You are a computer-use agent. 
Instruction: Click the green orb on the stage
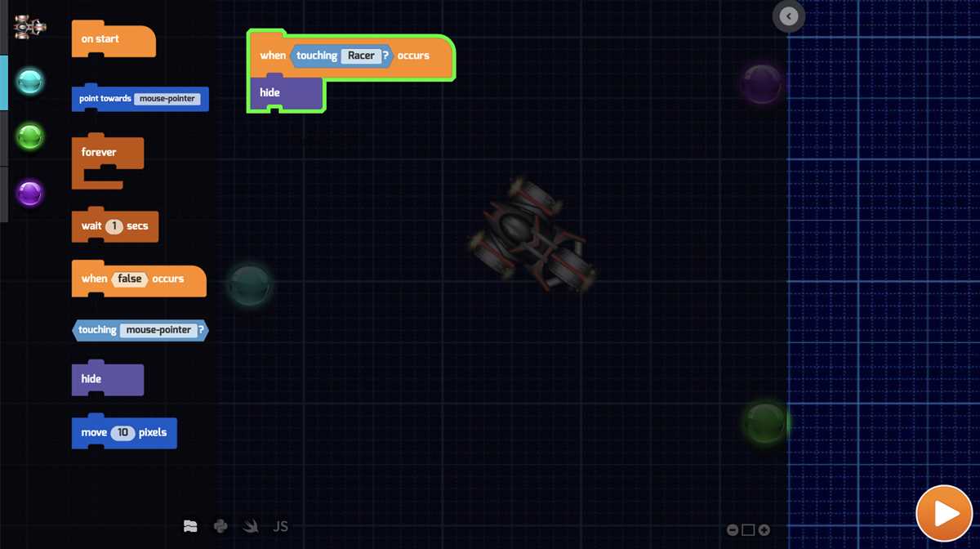coord(765,422)
